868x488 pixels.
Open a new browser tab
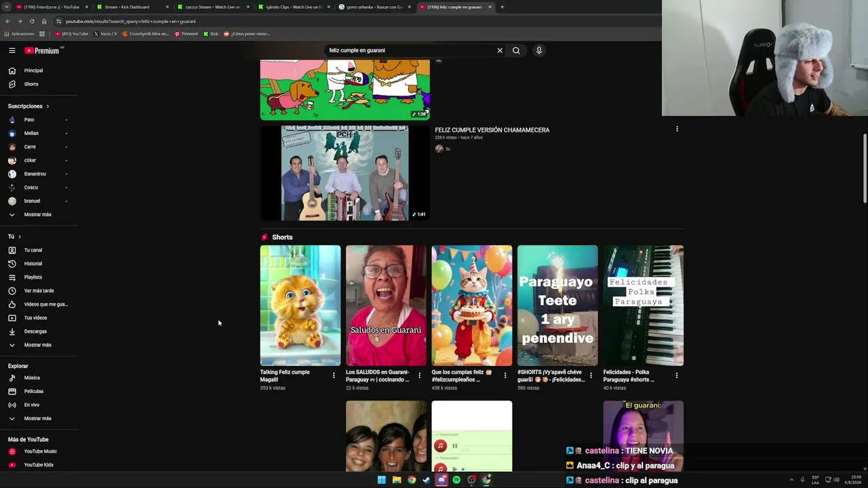(502, 7)
